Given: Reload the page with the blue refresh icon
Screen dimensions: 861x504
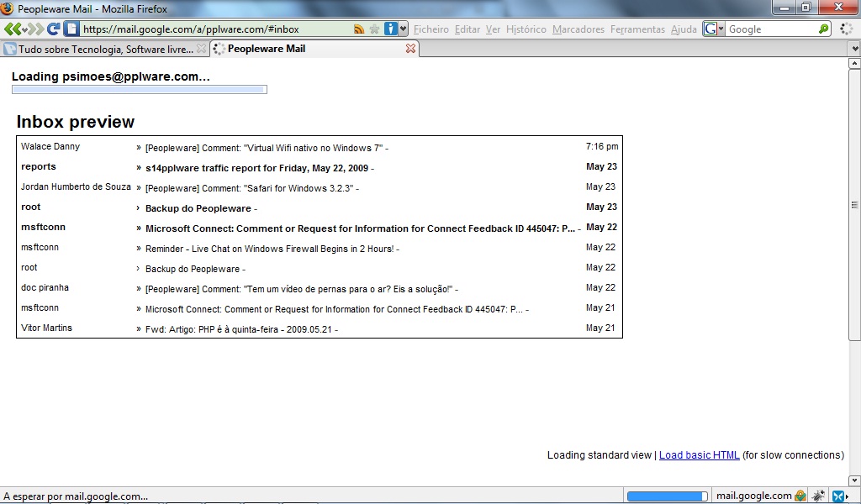Looking at the screenshot, I should 53,29.
